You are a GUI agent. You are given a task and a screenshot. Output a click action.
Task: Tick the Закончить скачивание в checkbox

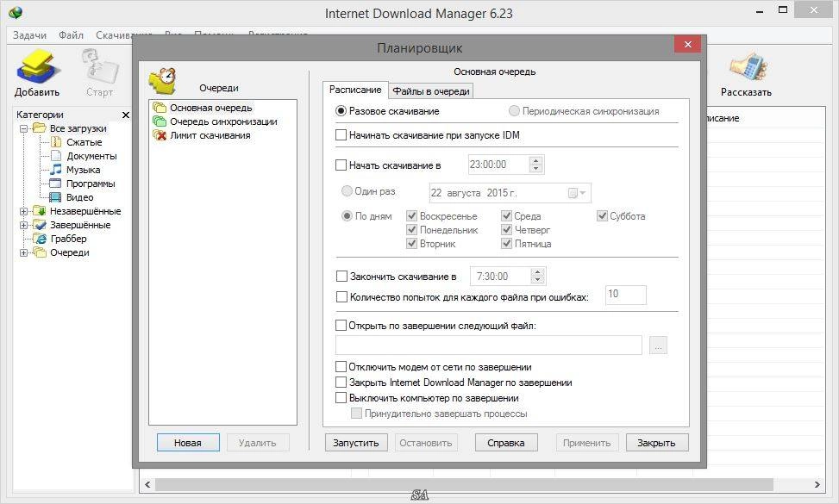[341, 277]
